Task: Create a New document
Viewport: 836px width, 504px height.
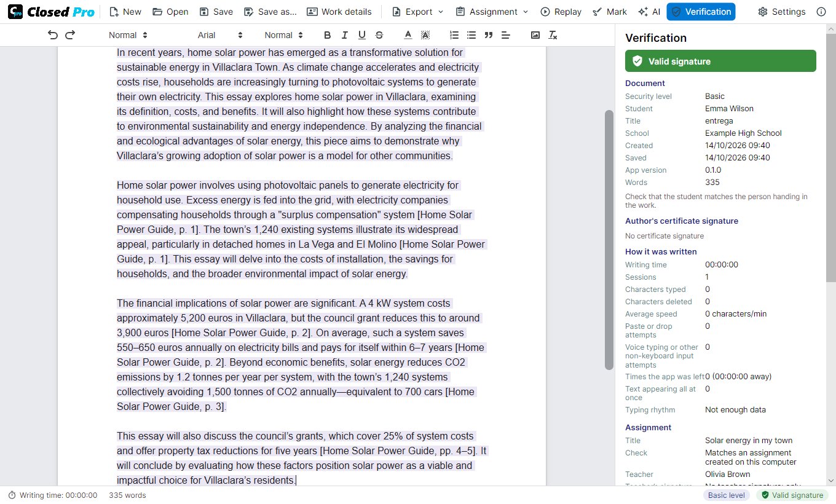Action: [125, 12]
